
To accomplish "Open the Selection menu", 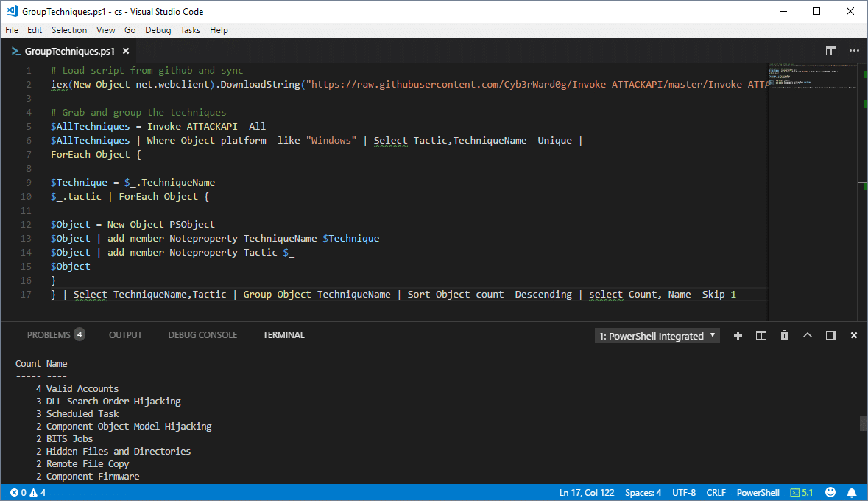I will (x=69, y=30).
